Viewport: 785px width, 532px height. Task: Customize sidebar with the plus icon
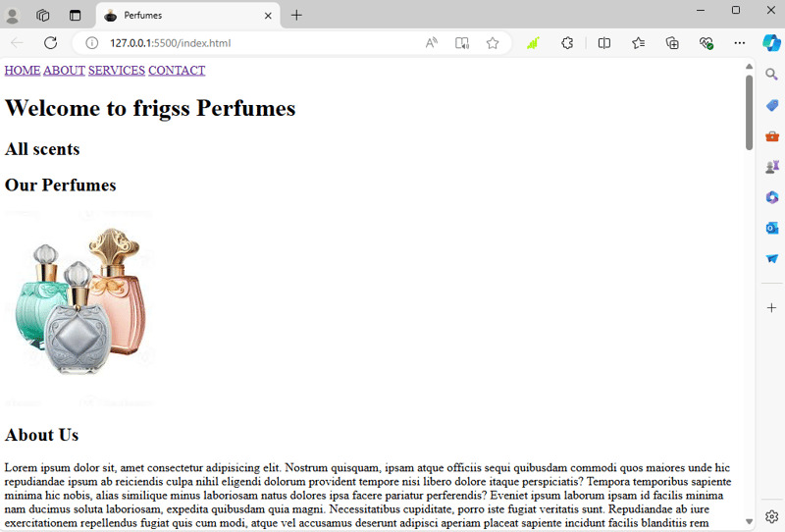(771, 307)
